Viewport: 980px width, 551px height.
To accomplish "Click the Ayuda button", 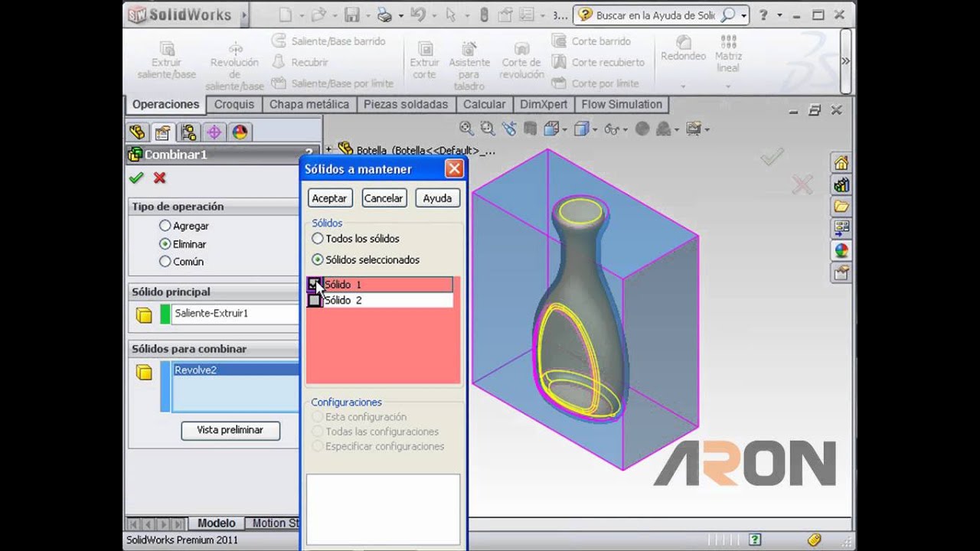I will pyautogui.click(x=437, y=198).
